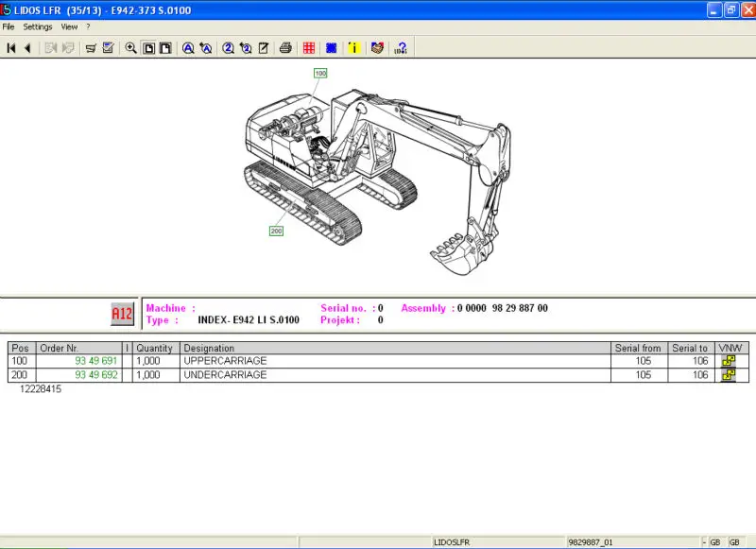
Task: Select the magnifier zoom tool
Action: 130,47
